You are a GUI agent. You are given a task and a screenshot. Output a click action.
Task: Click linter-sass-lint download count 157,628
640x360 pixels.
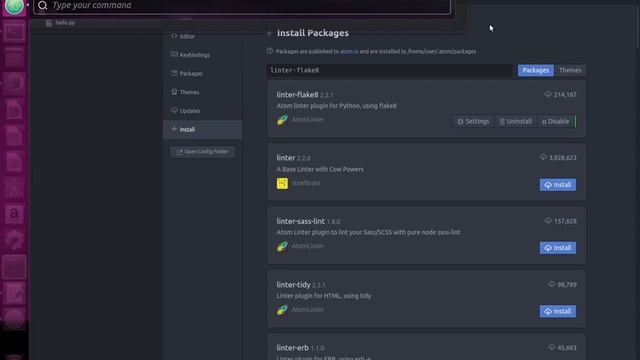tap(560, 221)
